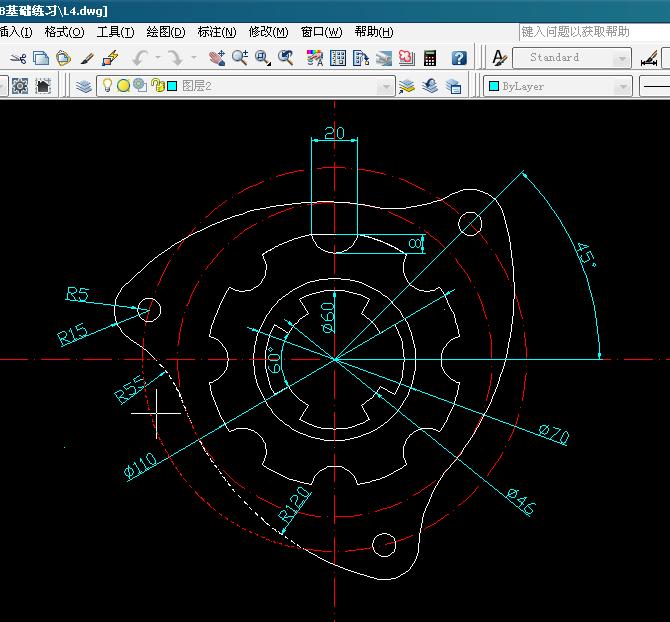The width and height of the screenshot is (670, 622).
Task: Activate the Pan realtime hand tool
Action: 217,58
